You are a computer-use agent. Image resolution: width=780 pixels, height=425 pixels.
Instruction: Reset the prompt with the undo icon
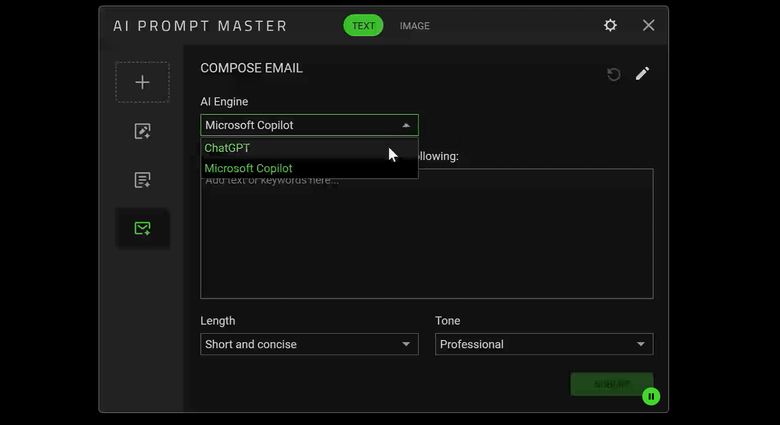pyautogui.click(x=614, y=74)
